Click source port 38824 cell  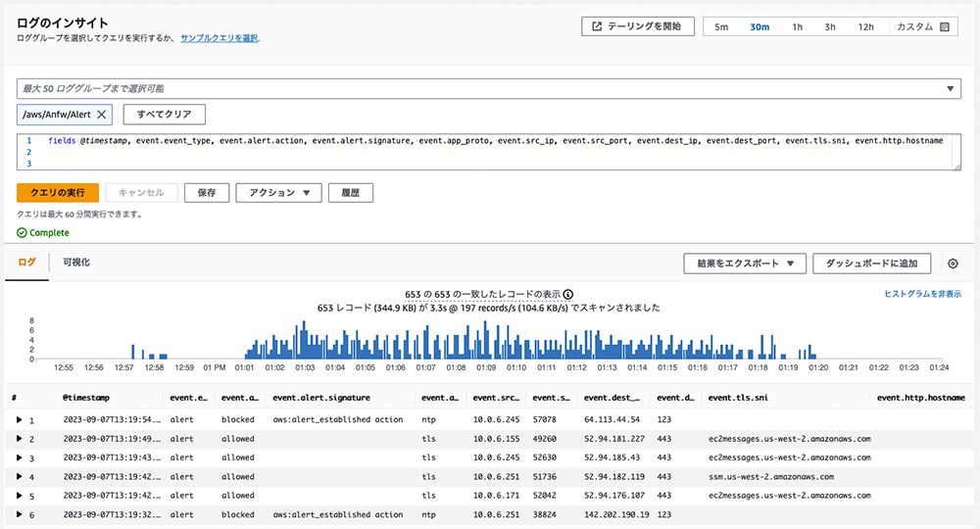(544, 514)
